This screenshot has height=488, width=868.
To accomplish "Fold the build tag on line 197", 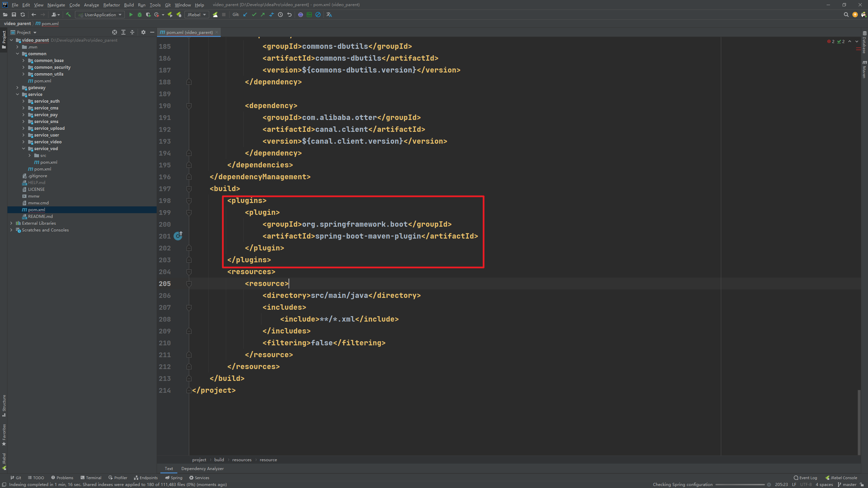I will pyautogui.click(x=189, y=189).
